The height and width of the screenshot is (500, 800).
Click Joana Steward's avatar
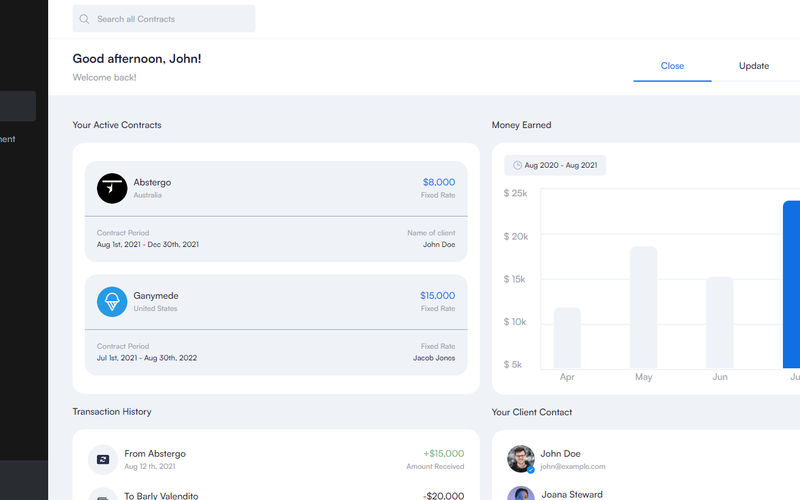coord(521,493)
